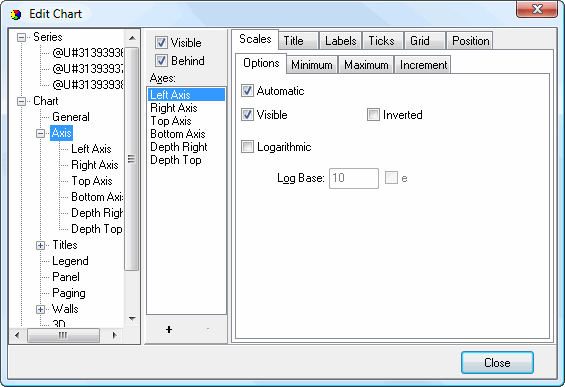This screenshot has width=565, height=387.
Task: Open the Minimum sub-tab
Action: click(x=312, y=65)
